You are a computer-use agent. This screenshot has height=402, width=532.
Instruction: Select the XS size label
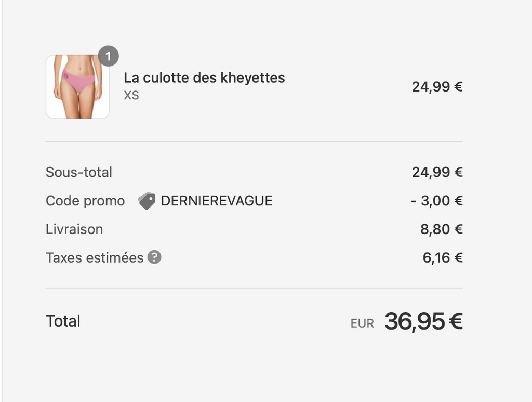point(131,96)
